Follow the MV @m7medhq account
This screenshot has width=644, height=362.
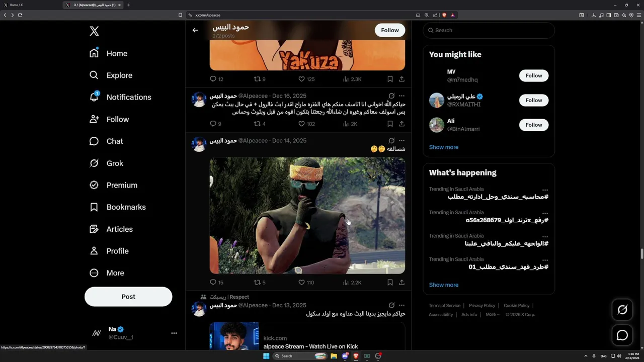534,75
